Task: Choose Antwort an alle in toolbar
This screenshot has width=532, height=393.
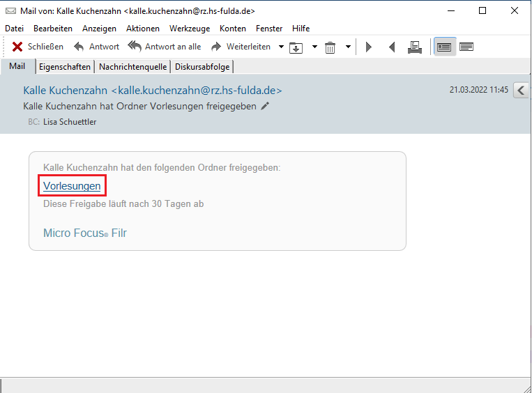Action: pyautogui.click(x=165, y=47)
